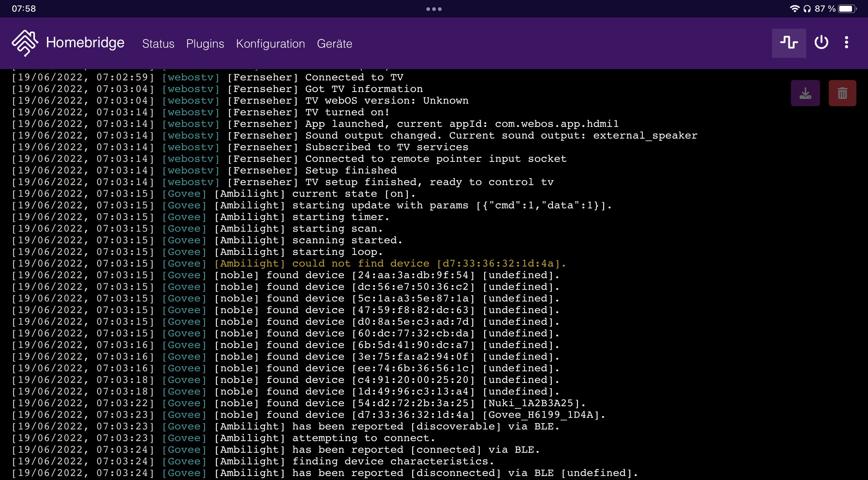This screenshot has height=480, width=868.
Task: Select found device line [c4:91:20:00:25:20]
Action: (x=286, y=380)
